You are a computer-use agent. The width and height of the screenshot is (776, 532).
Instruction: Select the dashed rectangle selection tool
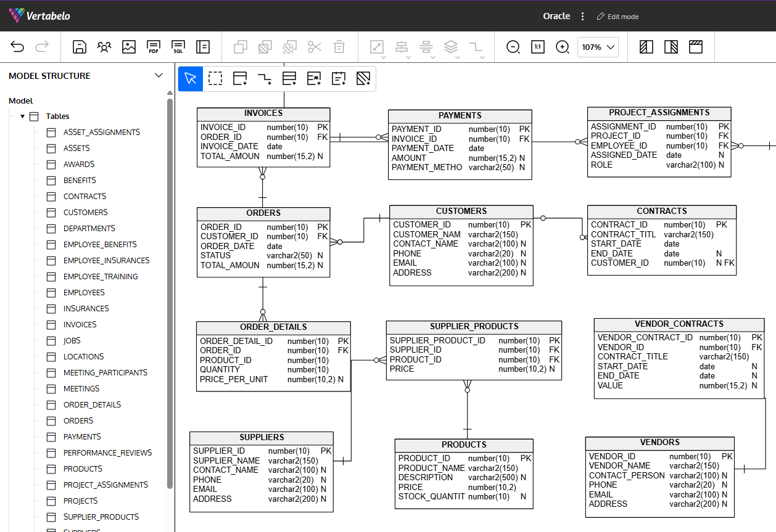pos(215,79)
